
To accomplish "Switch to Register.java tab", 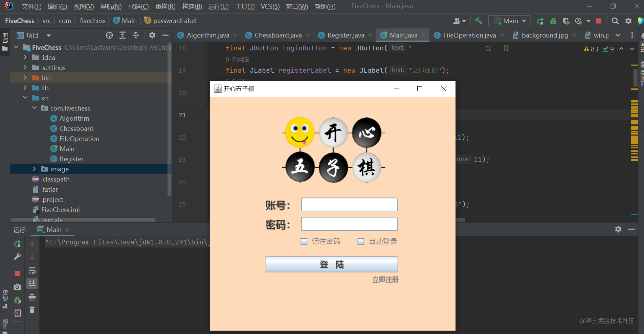I will pyautogui.click(x=346, y=35).
